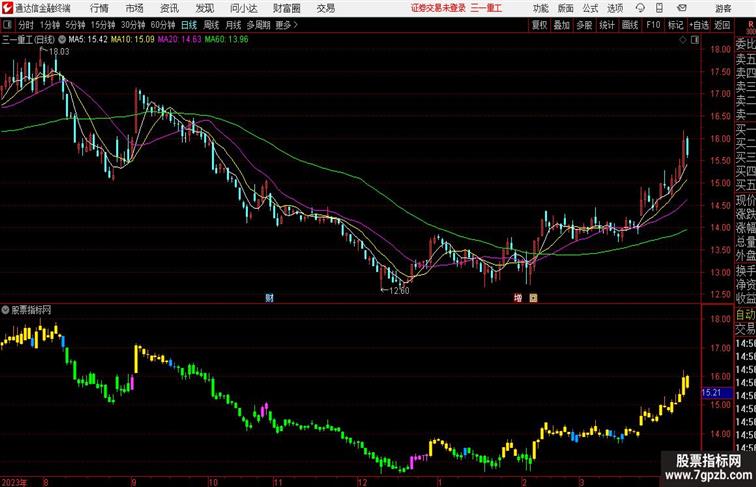756x487 pixels.
Task: Open main chart indicator dropdown next to 三一重工(日线)
Action: tap(62, 40)
